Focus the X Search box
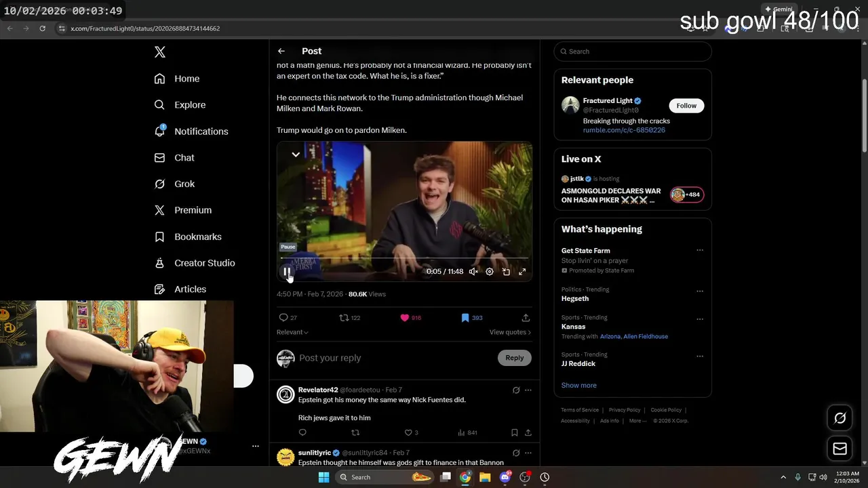Viewport: 868px width, 488px height. [x=633, y=52]
